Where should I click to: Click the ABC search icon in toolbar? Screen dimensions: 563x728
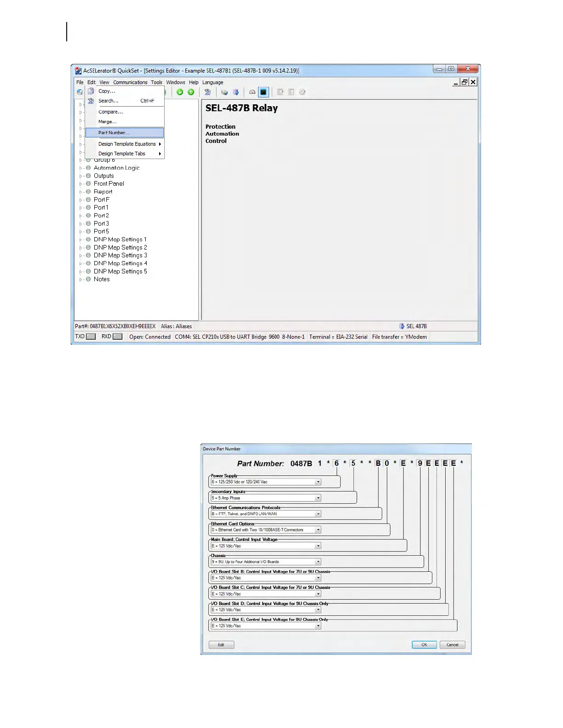[208, 92]
